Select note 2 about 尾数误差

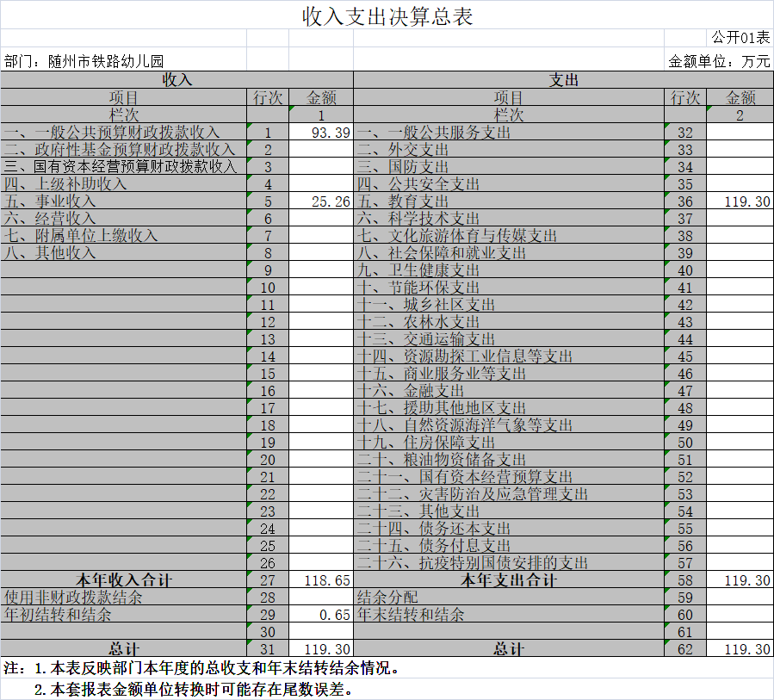click(194, 689)
